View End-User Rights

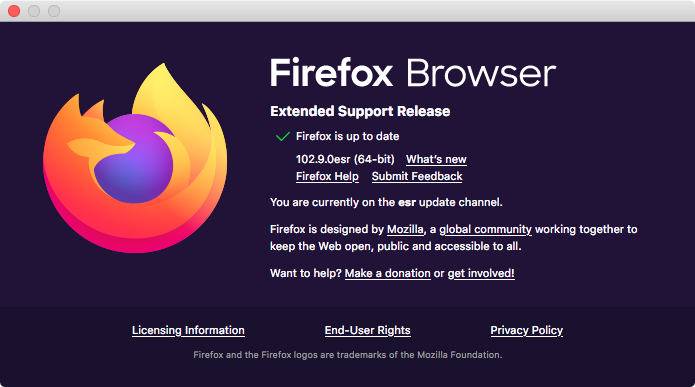click(367, 330)
